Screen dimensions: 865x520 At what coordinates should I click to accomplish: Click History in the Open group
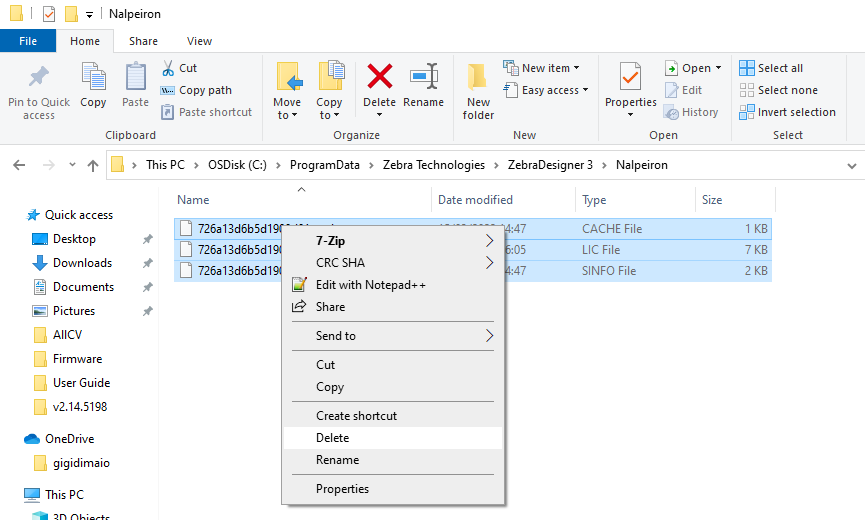tap(691, 112)
